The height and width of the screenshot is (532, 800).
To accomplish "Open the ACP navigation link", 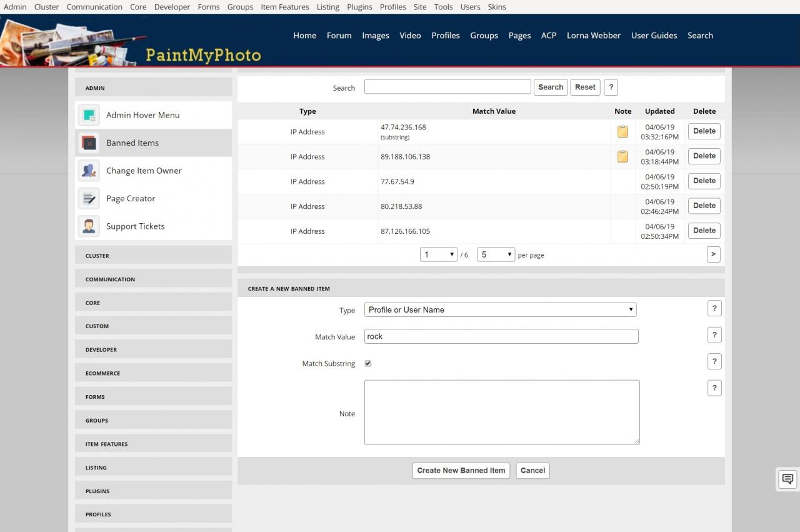I will click(x=549, y=36).
